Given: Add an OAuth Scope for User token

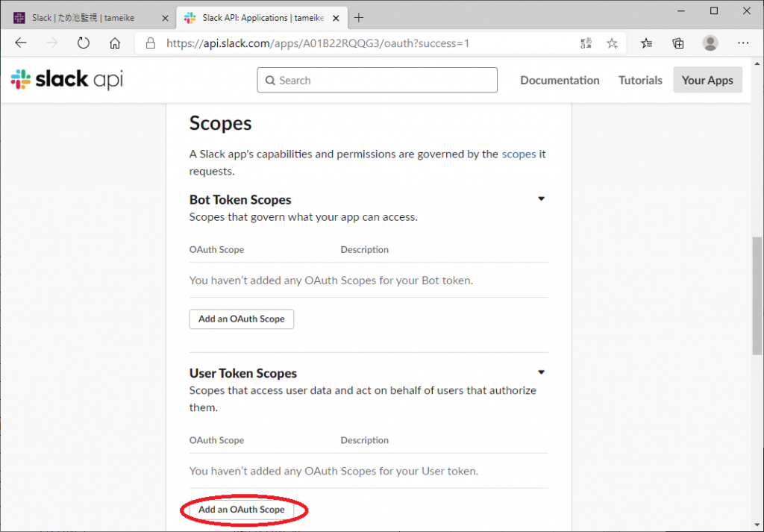Looking at the screenshot, I should click(242, 510).
